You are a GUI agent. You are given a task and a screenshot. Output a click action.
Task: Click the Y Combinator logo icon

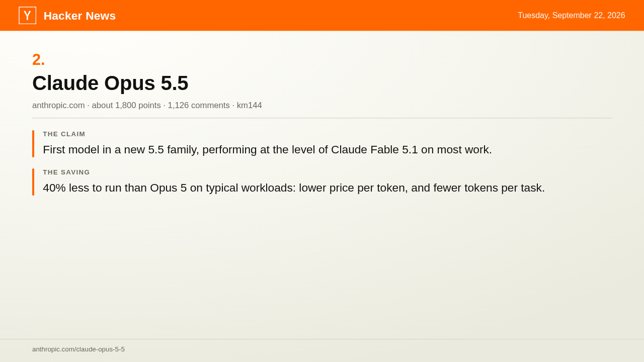(x=27, y=16)
